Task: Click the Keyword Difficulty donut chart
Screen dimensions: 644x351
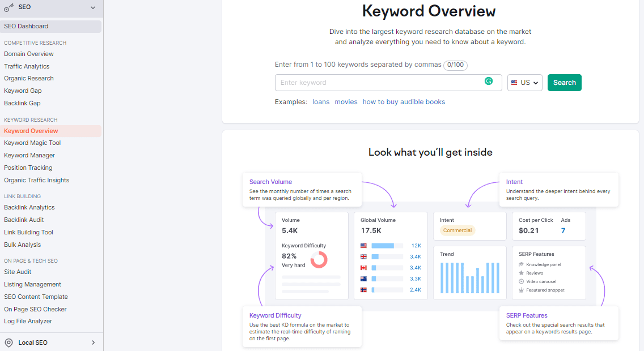Action: (319, 259)
